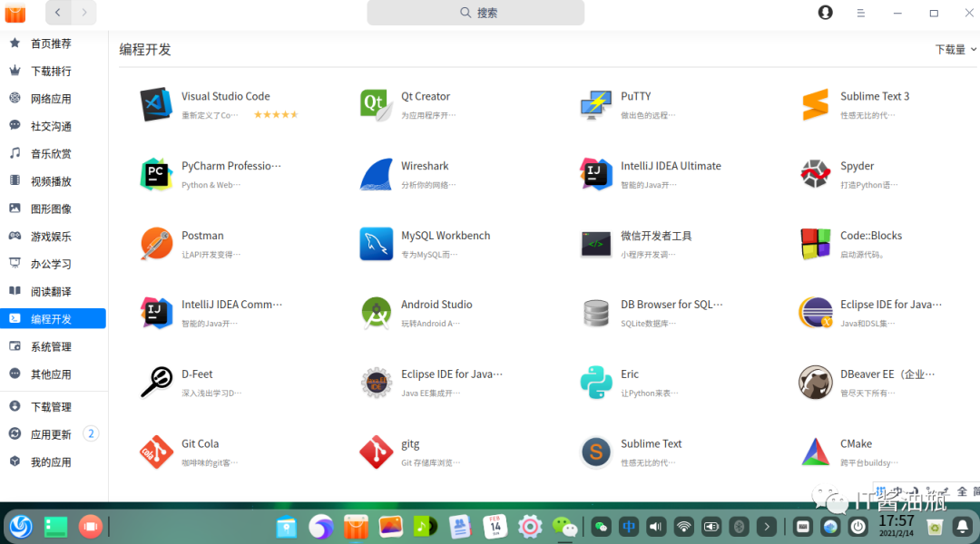
Task: Open the Wi-Fi network tray icon
Action: pyautogui.click(x=684, y=527)
